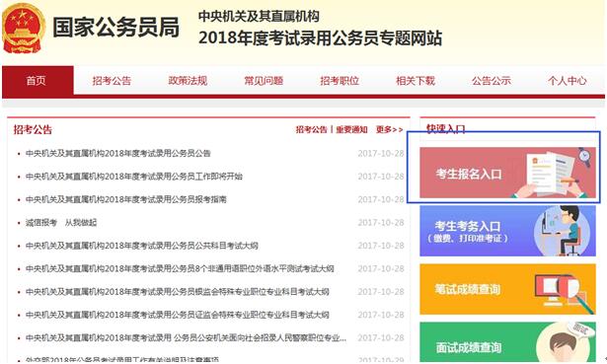Expand announcements with 更多>> link
This screenshot has width=607, height=364.
coord(390,129)
